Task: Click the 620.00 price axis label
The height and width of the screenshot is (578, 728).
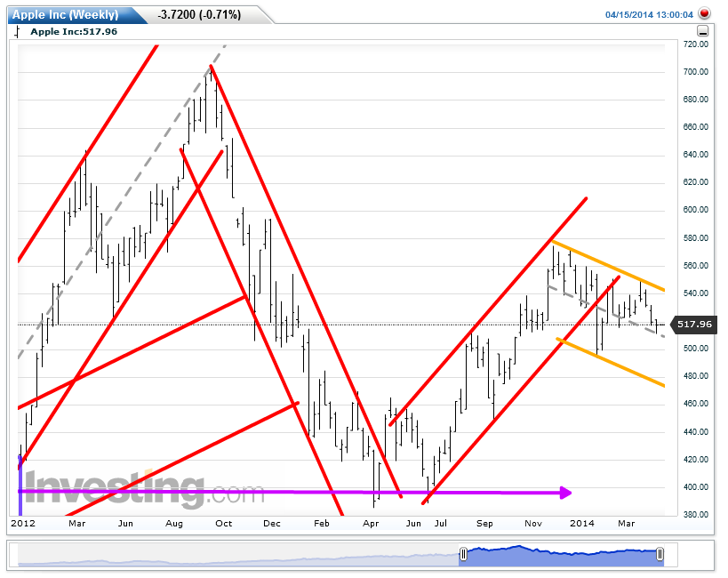Action: [x=695, y=181]
